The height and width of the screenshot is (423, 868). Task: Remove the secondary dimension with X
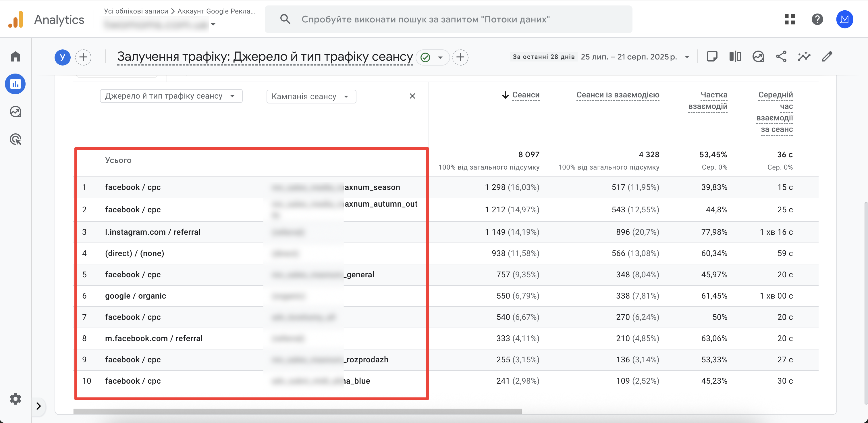pos(412,96)
